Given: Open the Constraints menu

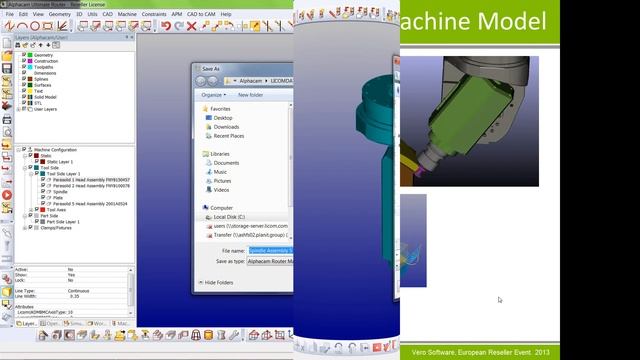Looking at the screenshot, I should pos(154,14).
